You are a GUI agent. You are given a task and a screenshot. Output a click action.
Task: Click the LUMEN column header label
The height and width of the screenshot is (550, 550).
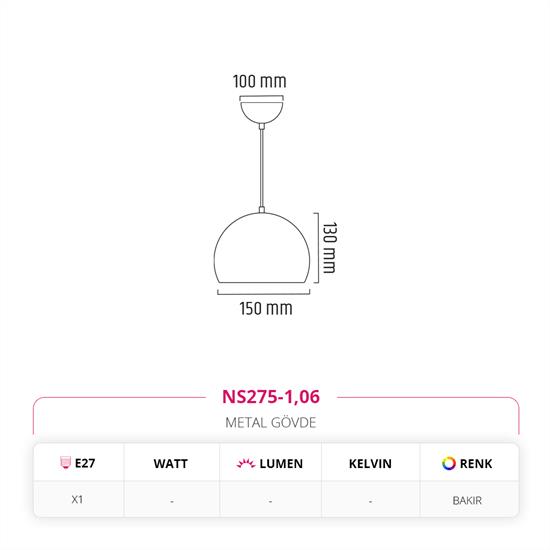coord(281,464)
